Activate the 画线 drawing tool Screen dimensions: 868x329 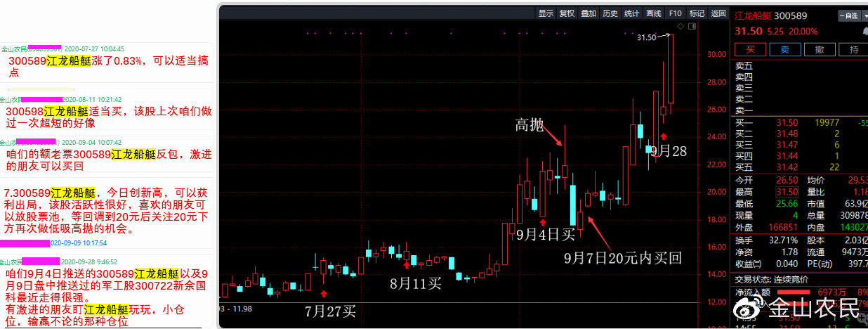pyautogui.click(x=654, y=13)
